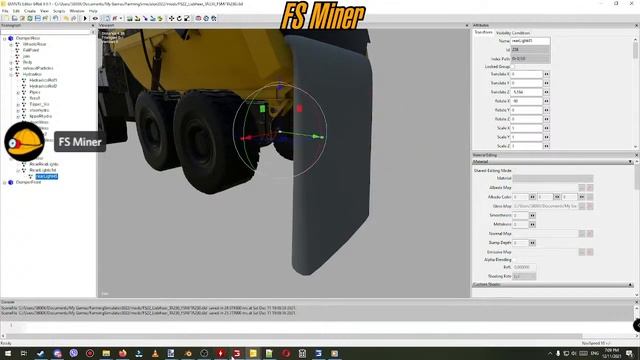Image resolution: width=640 pixels, height=360 pixels.
Task: Expand the Tipper_Vis tree node
Action: coord(18,104)
